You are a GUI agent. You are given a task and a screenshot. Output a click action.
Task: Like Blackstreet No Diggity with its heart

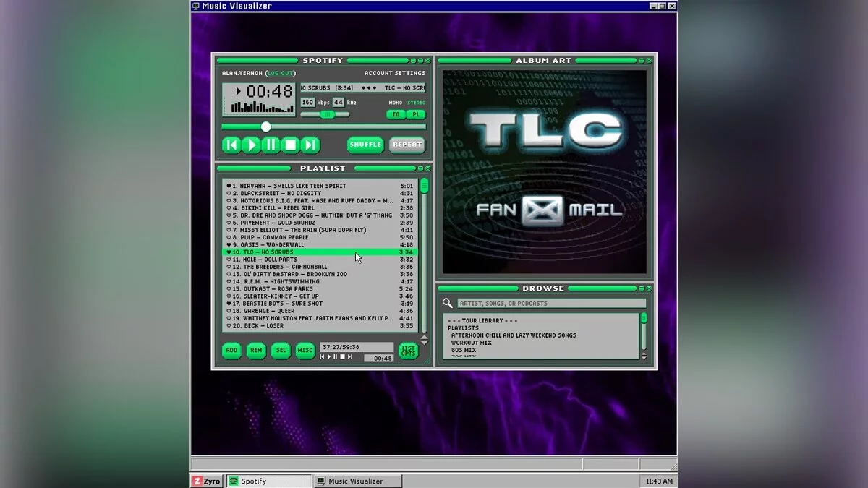tap(229, 193)
